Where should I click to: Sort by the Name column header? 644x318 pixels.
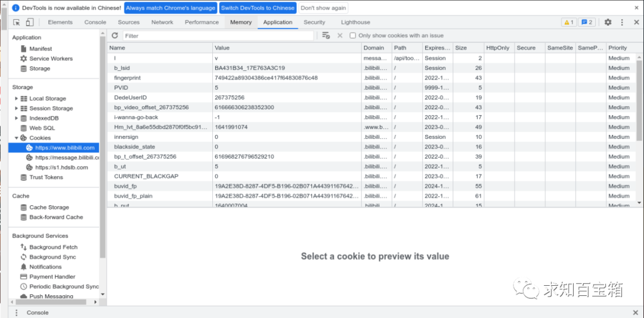tap(160, 48)
